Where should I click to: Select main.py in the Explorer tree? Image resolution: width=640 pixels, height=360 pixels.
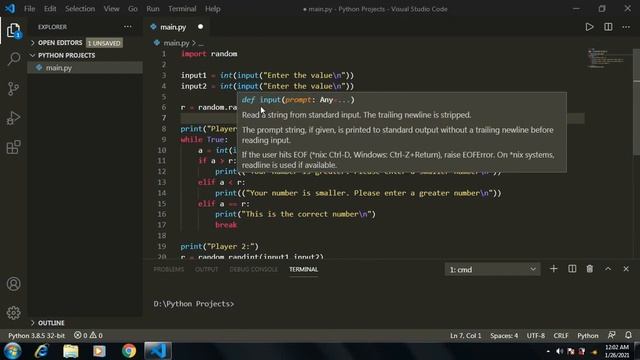[85, 68]
